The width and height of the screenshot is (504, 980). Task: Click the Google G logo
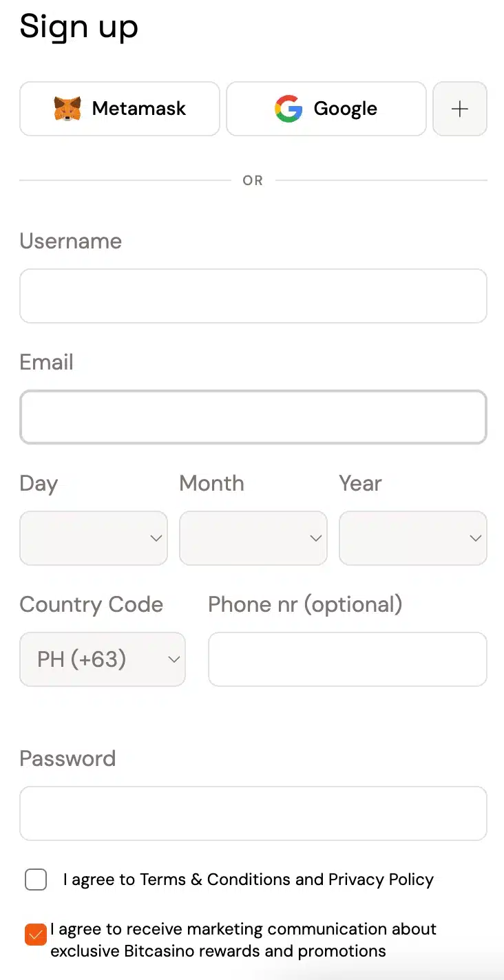(x=288, y=109)
